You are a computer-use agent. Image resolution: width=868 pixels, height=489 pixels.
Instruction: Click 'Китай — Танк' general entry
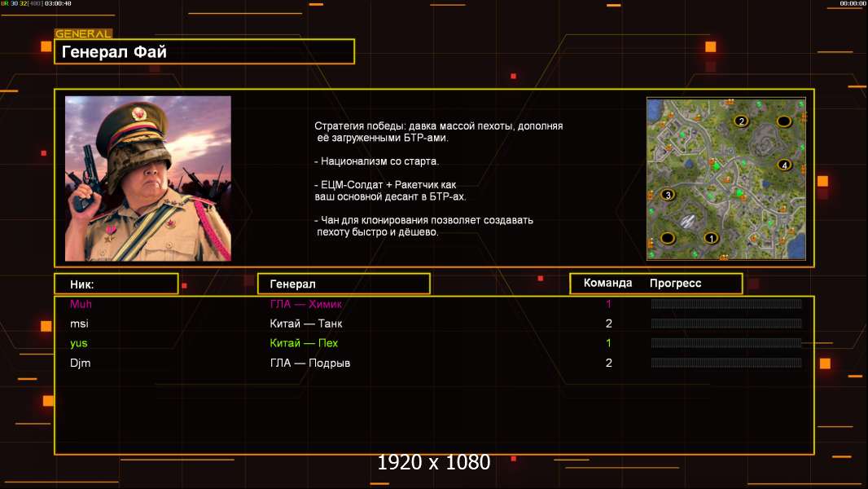click(x=305, y=324)
